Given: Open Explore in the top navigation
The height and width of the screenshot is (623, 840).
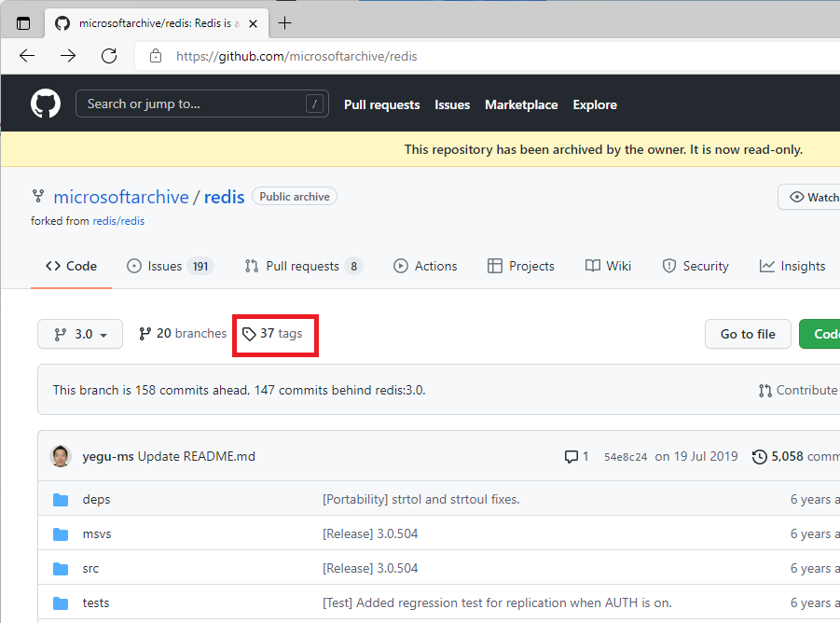Looking at the screenshot, I should 595,105.
